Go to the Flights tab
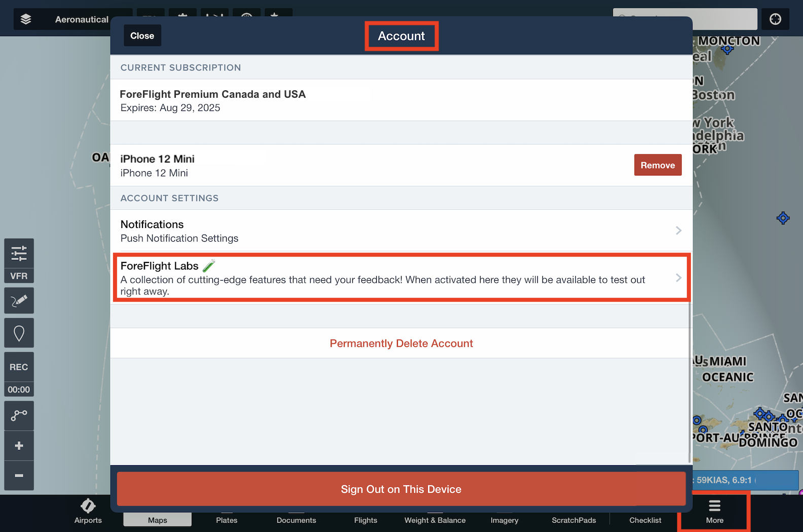Screen dimensions: 803x532 pos(366,520)
